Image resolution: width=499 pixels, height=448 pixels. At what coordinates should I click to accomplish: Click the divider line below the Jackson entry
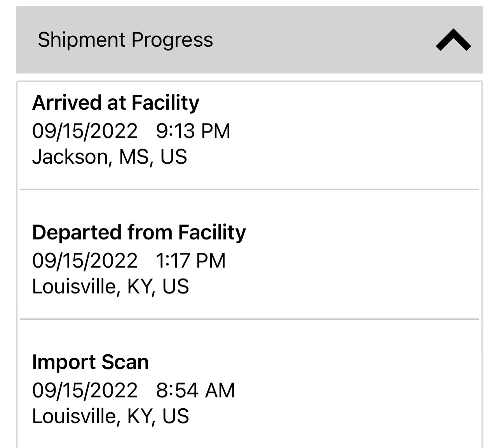coord(249,190)
